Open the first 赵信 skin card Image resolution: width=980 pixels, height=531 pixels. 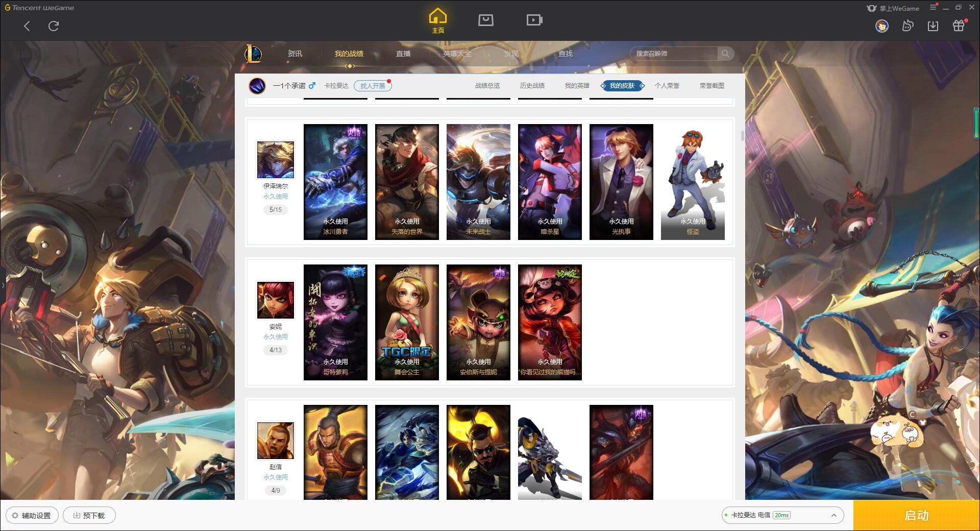point(335,452)
